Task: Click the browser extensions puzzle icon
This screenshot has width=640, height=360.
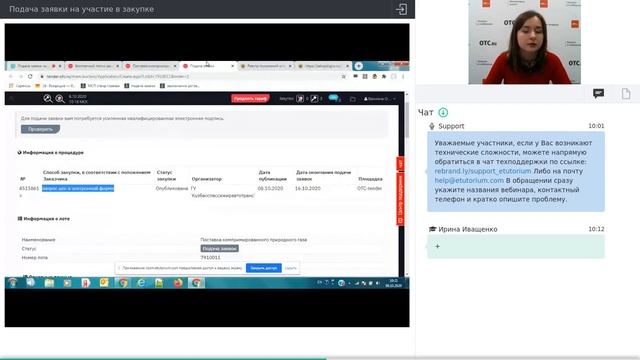Action: [x=384, y=76]
